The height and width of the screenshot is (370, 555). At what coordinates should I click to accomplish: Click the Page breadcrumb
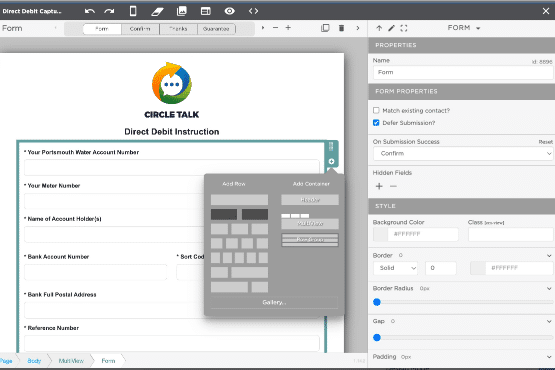(x=6, y=361)
